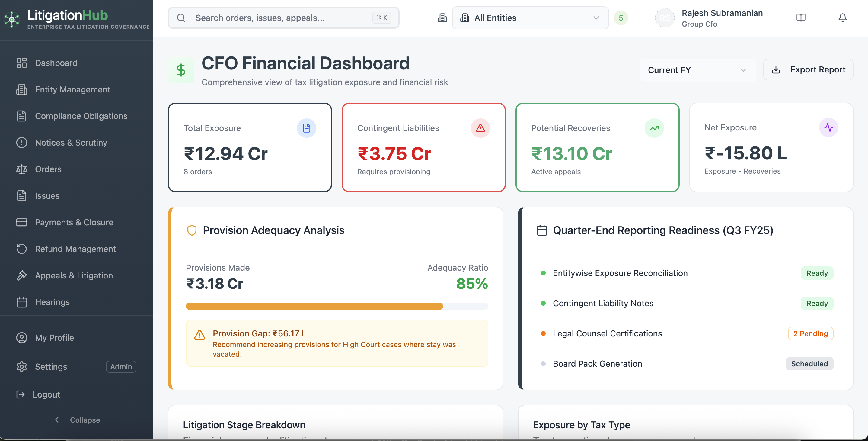Click the Payments card icon

(x=21, y=223)
